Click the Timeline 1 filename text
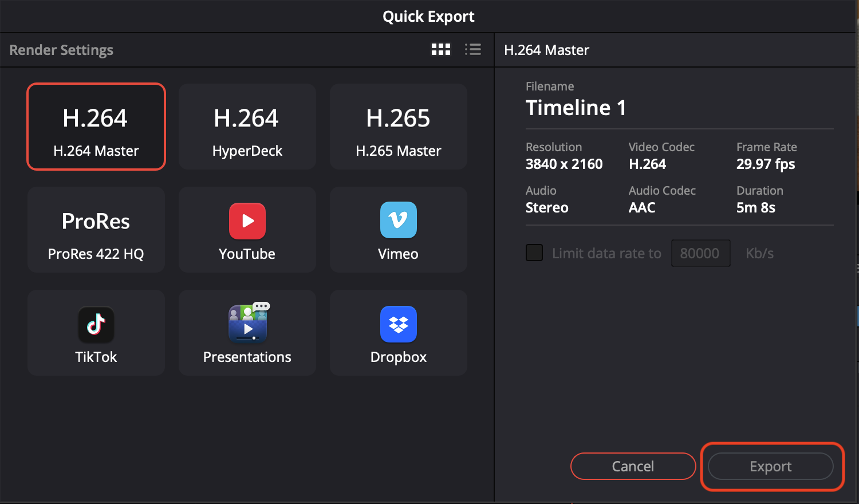The width and height of the screenshot is (859, 504). tap(576, 108)
